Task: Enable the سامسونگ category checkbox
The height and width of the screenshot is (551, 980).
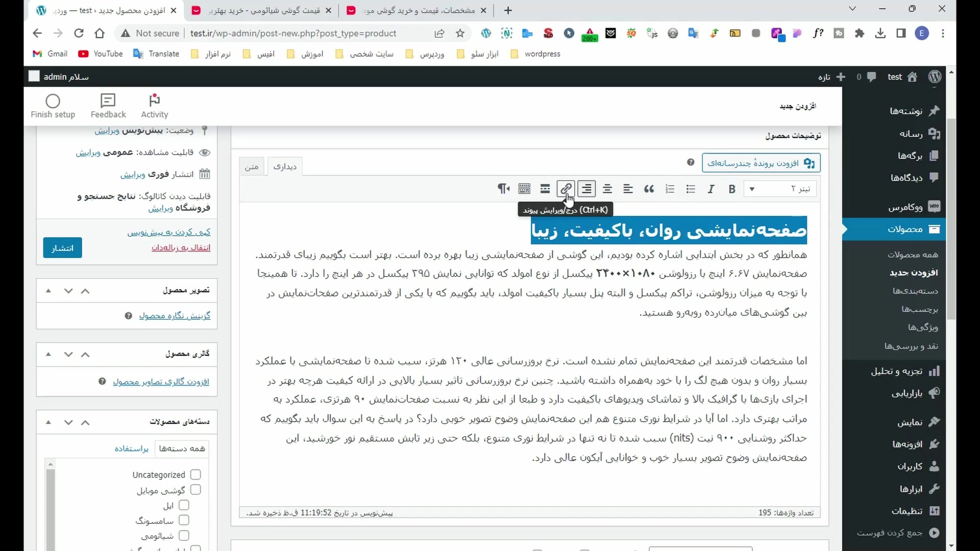Action: click(x=184, y=520)
